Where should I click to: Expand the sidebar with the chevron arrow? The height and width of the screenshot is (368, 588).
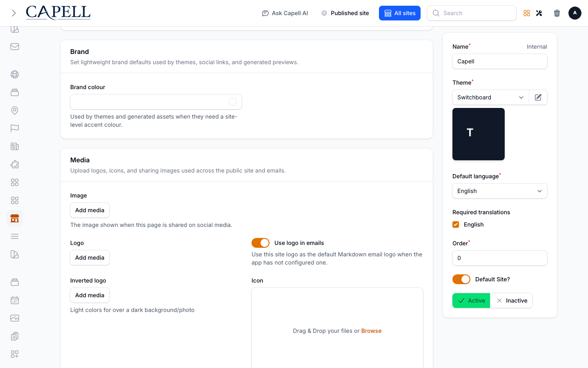14,13
